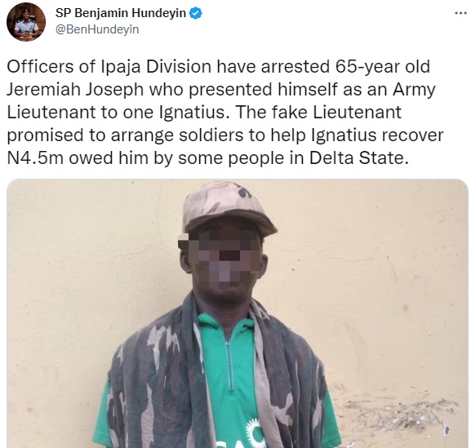
Task: Open the attached photo of arrested man
Action: point(238,313)
